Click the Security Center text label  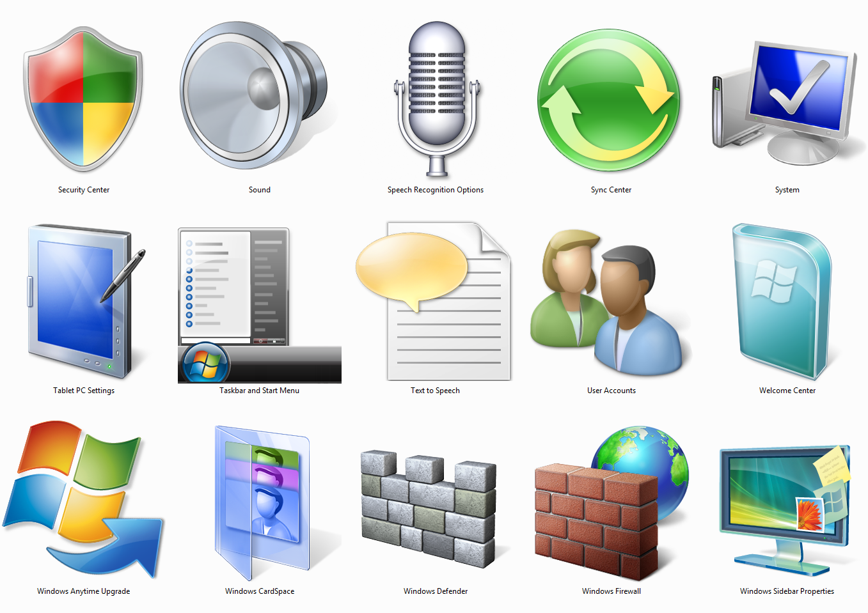point(84,189)
